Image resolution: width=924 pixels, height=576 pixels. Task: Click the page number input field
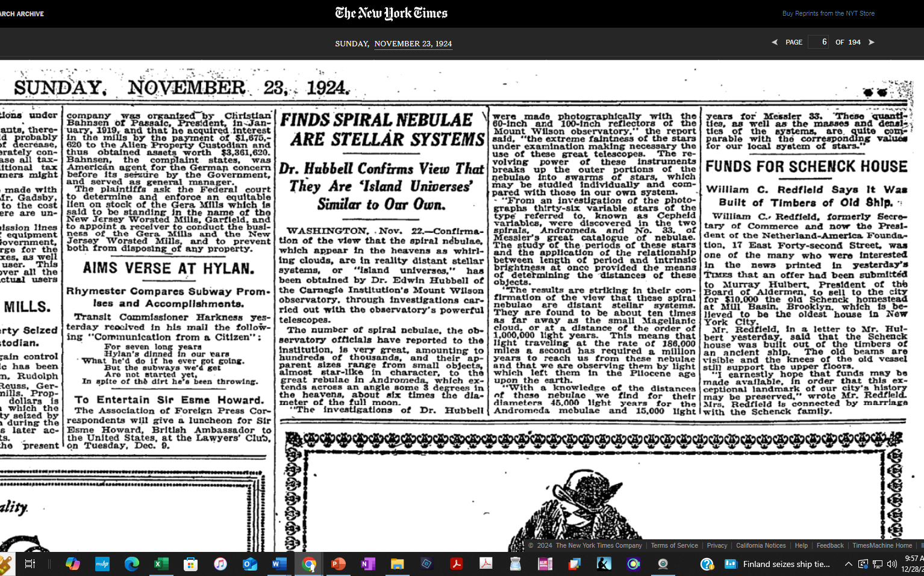818,42
